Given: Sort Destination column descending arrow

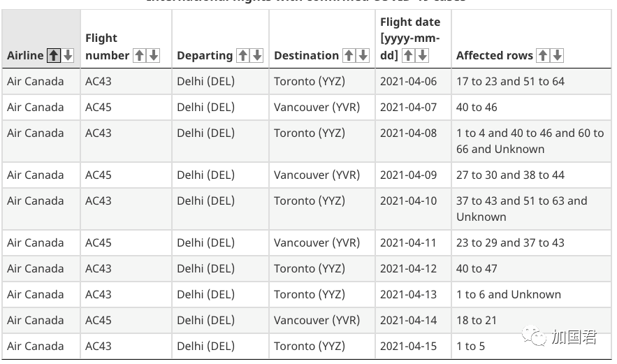Looking at the screenshot, I should [x=363, y=55].
